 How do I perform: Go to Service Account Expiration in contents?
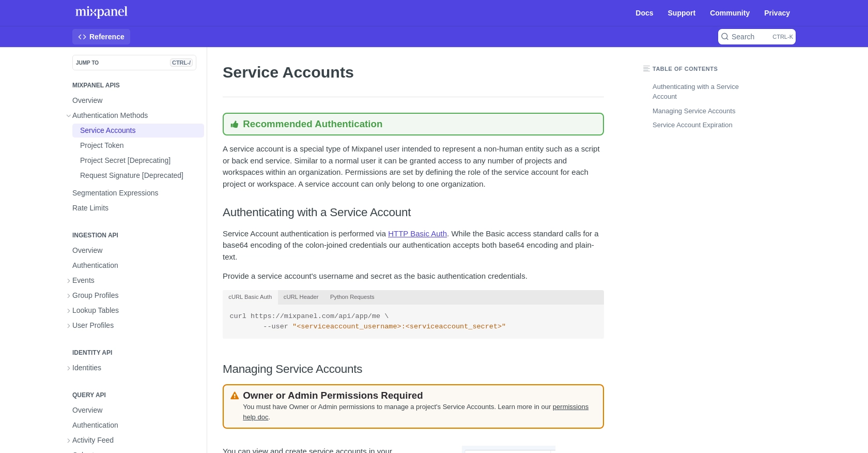692,125
